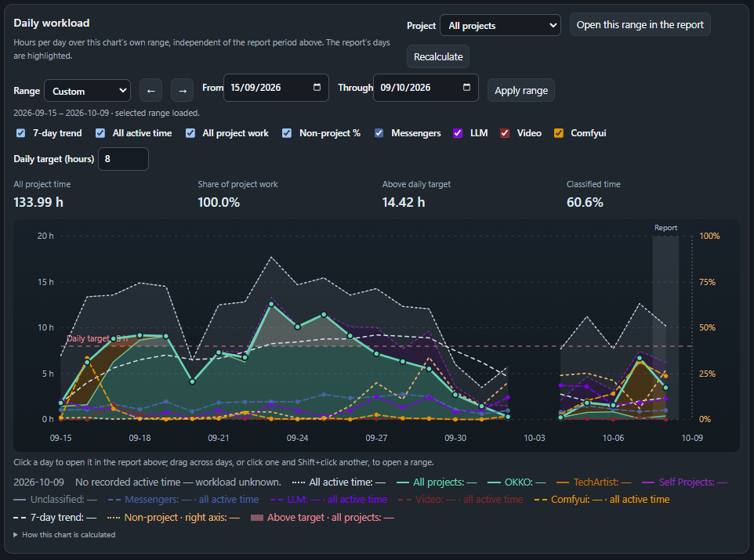Screen dimensions: 754x560
Task: Go to the next range with right arrow
Action: (183, 90)
